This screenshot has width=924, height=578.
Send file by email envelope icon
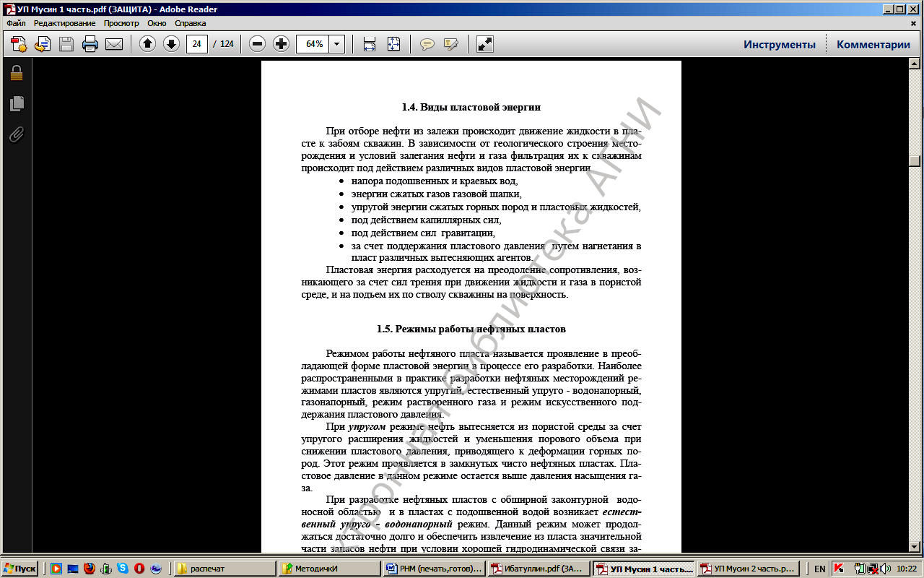click(114, 44)
